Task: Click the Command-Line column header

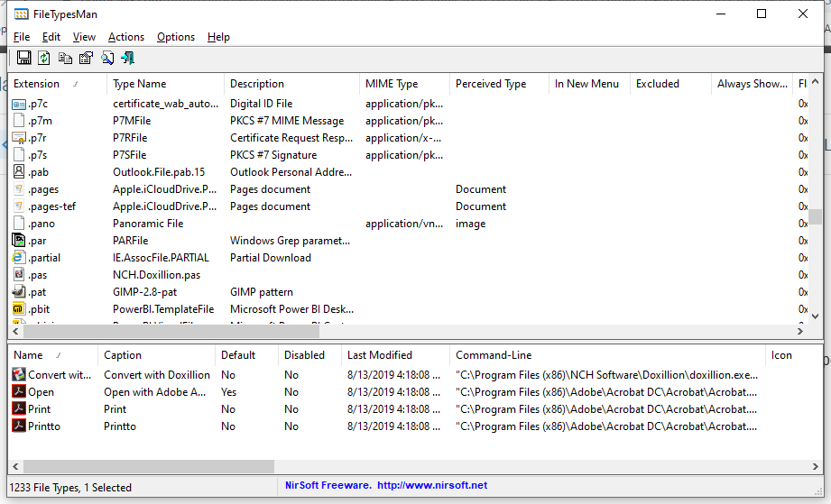Action: coord(607,355)
